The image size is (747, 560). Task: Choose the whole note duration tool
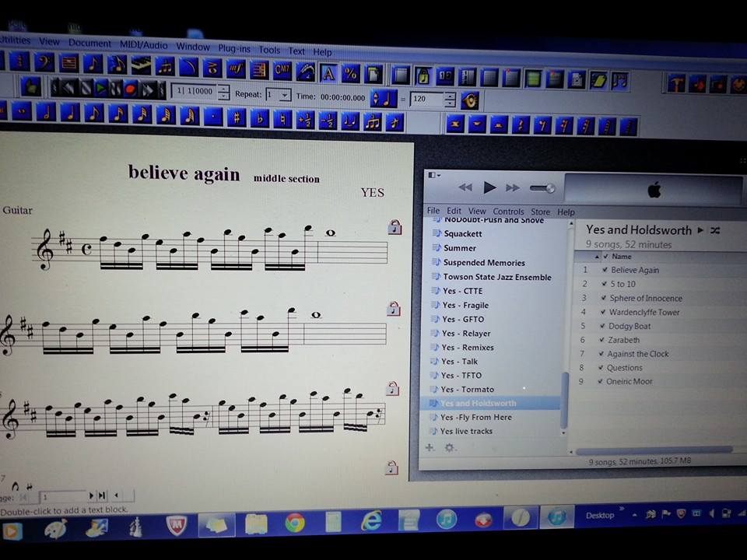(21, 112)
